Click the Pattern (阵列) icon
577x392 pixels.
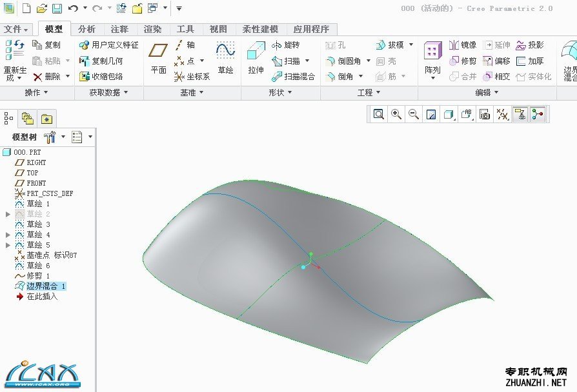432,60
